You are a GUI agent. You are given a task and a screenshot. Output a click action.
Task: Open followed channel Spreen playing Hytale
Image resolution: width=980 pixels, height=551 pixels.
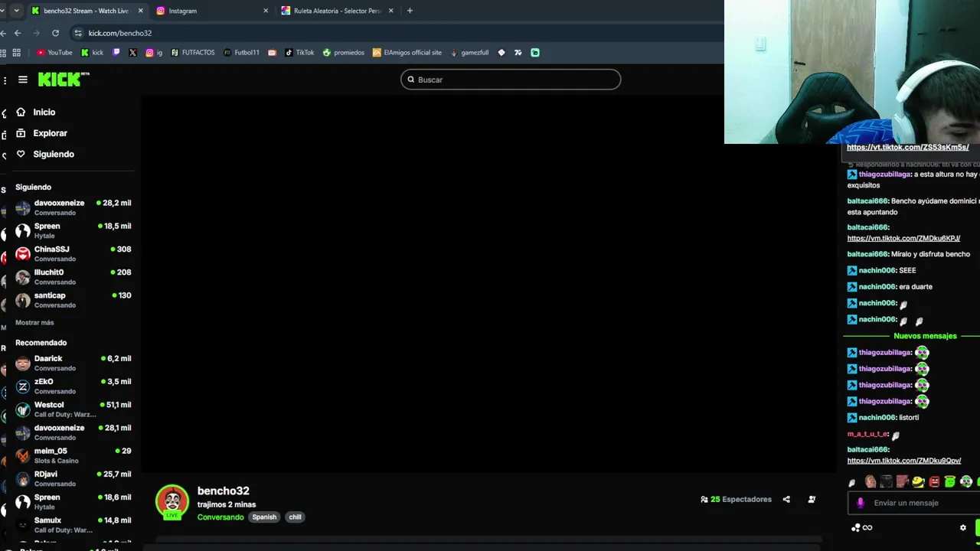pos(73,230)
